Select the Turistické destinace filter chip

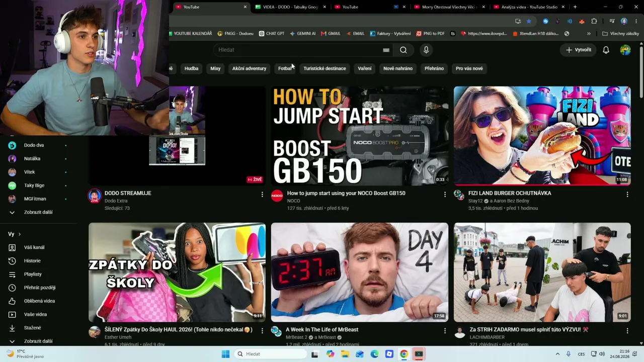325,68
